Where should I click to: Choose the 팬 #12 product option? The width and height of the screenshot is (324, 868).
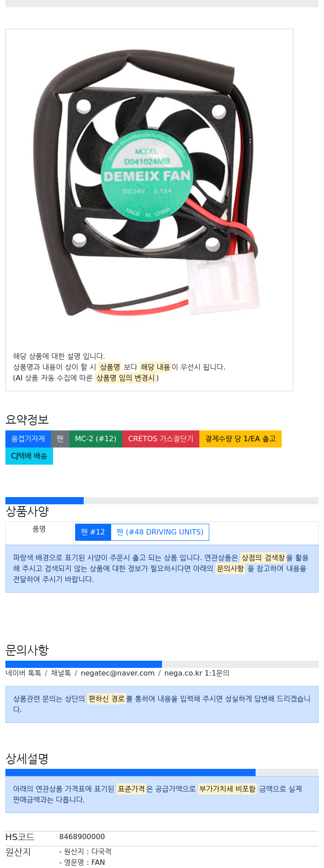[x=93, y=532]
